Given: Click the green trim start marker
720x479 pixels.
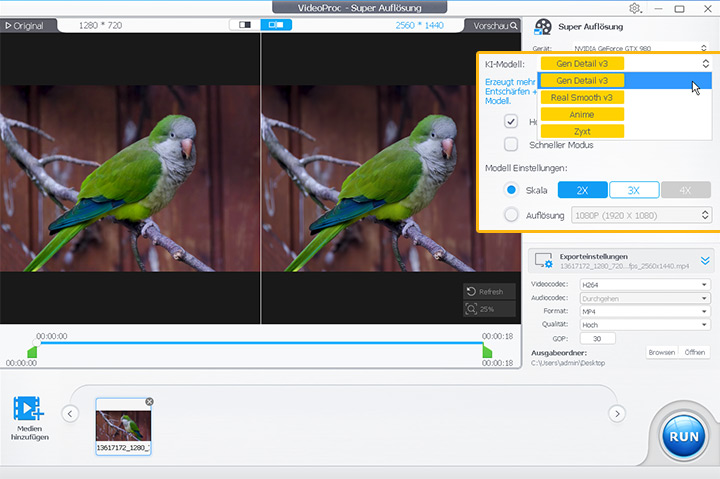Looking at the screenshot, I should click(x=32, y=352).
